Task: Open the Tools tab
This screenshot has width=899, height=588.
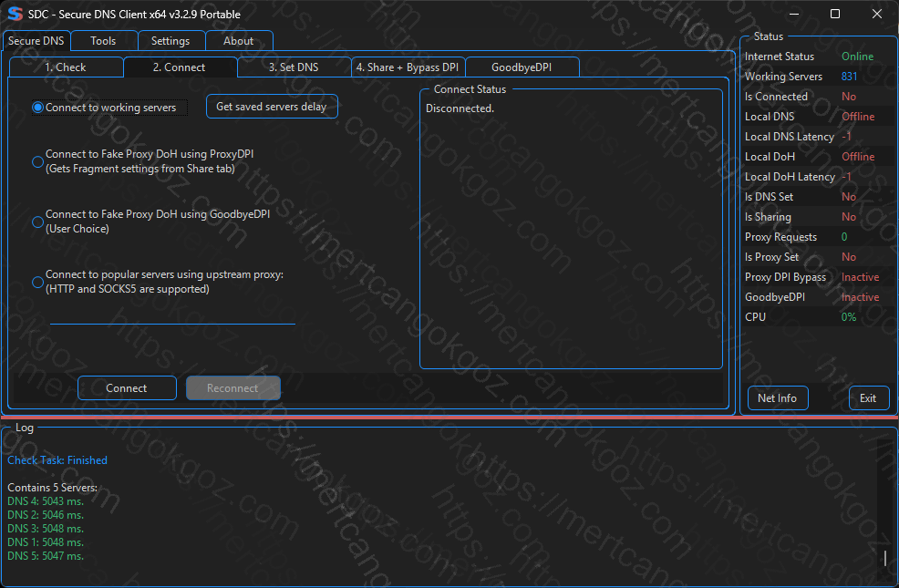Action: coord(103,41)
